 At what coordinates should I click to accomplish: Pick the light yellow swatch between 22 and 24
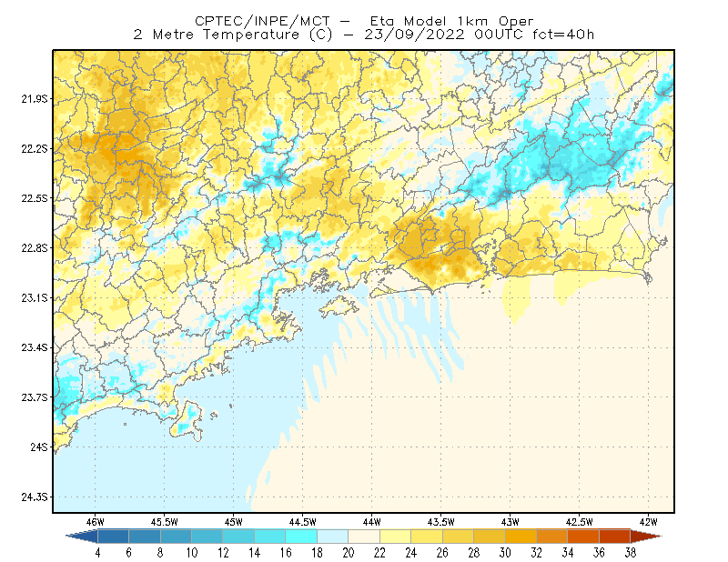coord(395,537)
